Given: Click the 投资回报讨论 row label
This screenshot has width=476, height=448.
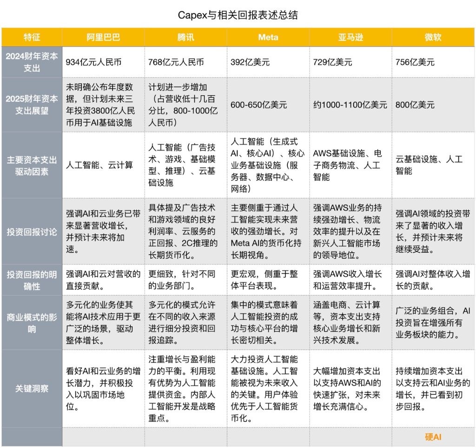Looking at the screenshot, I should (32, 231).
